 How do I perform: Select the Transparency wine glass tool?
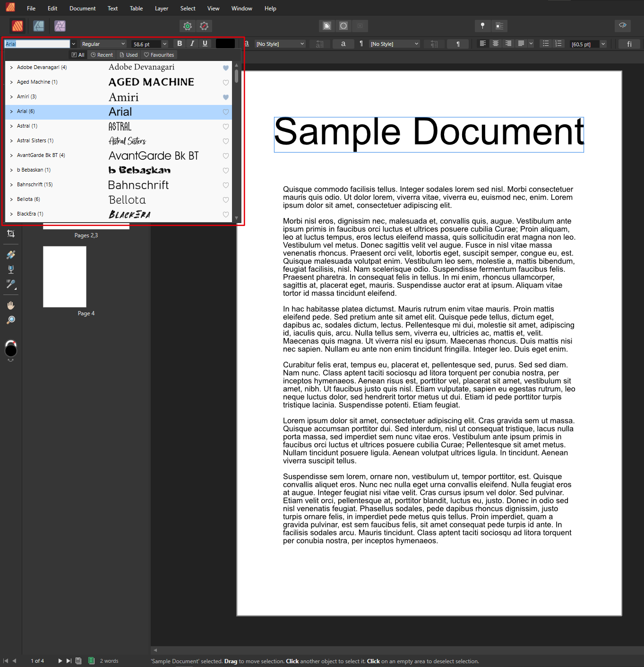pos(11,269)
